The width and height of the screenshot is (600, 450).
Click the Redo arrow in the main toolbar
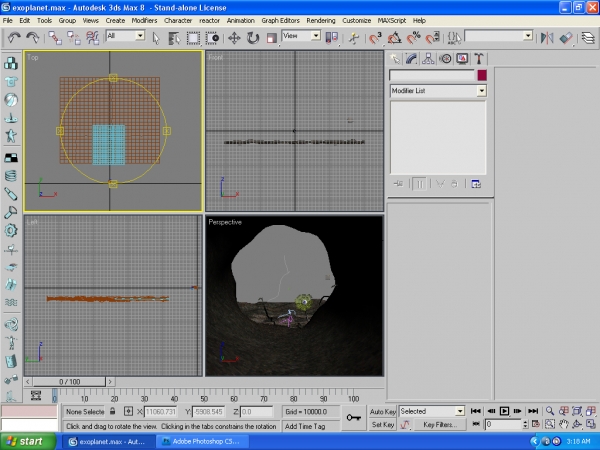(x=33, y=38)
